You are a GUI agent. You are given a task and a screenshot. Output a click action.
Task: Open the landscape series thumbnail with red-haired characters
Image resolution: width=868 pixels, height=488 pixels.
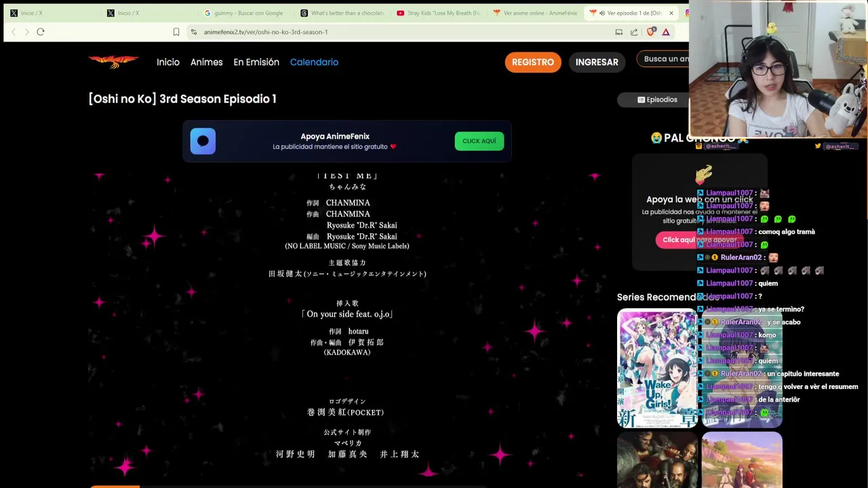click(x=742, y=460)
